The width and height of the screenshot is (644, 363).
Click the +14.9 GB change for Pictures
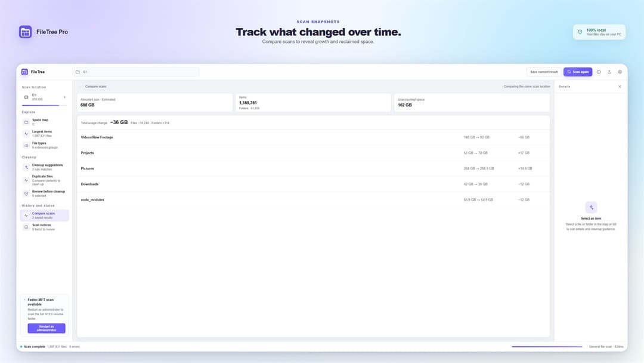525,168
